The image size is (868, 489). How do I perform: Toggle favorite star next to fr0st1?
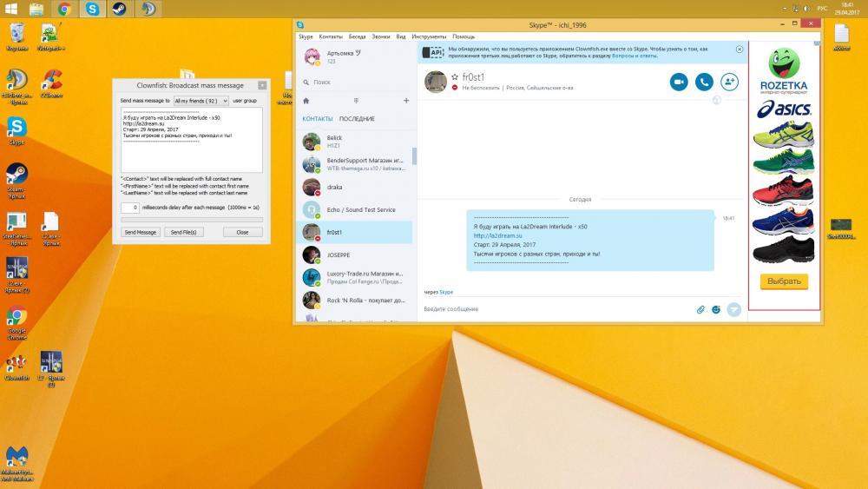click(454, 77)
